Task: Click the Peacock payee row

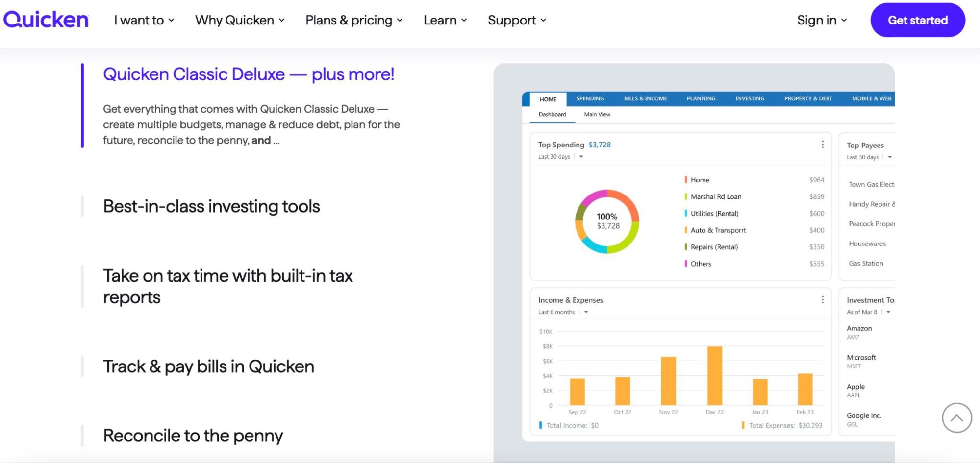Action: 871,223
